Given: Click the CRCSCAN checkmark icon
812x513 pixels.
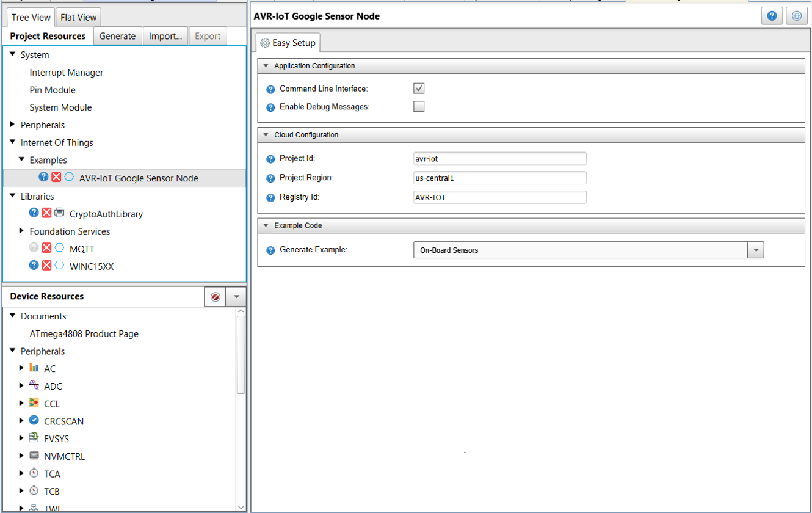Looking at the screenshot, I should pyautogui.click(x=34, y=420).
